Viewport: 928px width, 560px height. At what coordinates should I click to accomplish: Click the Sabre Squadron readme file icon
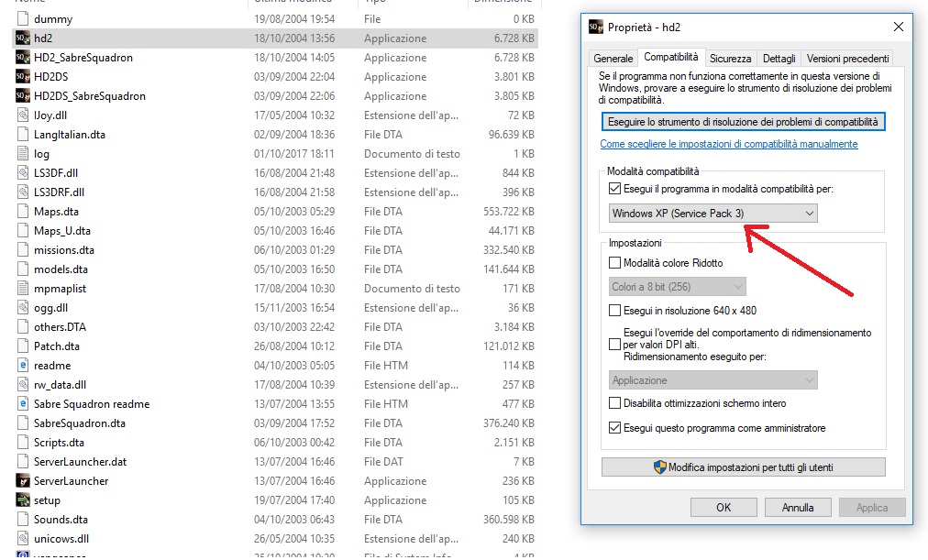(24, 404)
